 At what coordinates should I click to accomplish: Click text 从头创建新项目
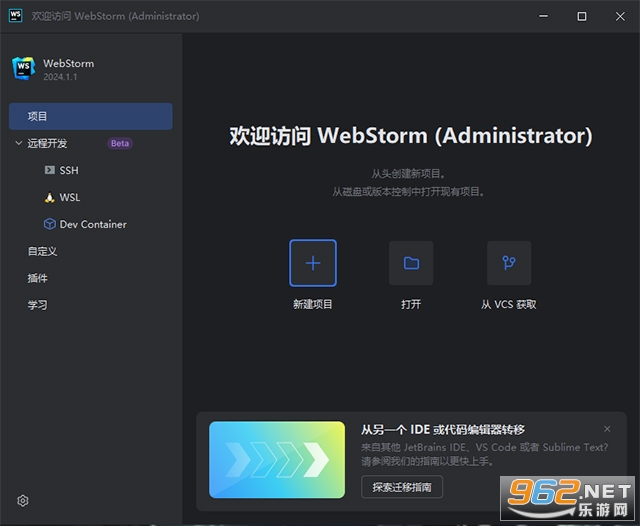[408, 174]
